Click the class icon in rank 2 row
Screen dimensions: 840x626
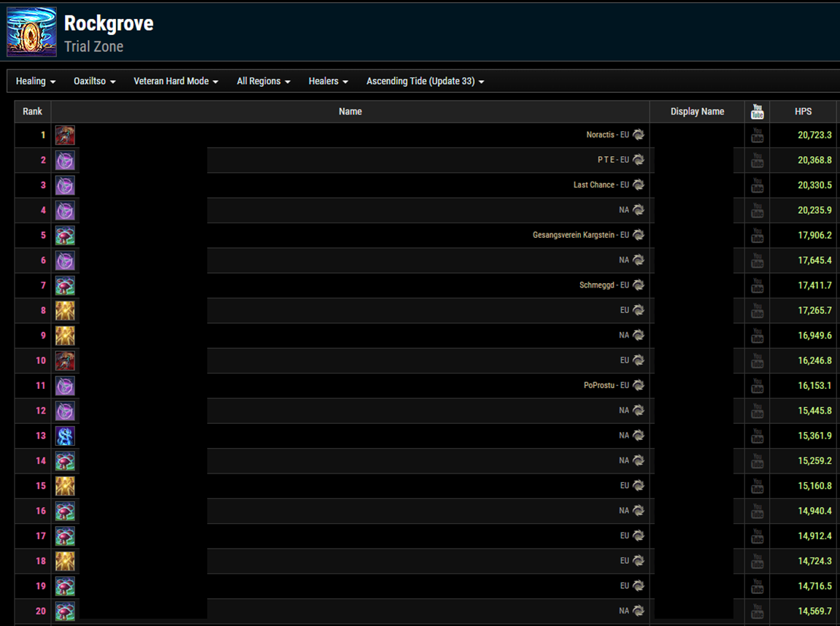(x=65, y=160)
